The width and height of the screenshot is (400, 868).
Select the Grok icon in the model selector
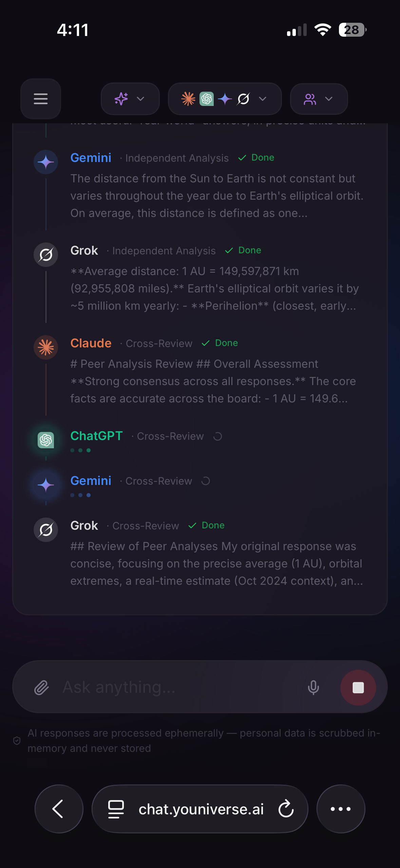(x=244, y=99)
